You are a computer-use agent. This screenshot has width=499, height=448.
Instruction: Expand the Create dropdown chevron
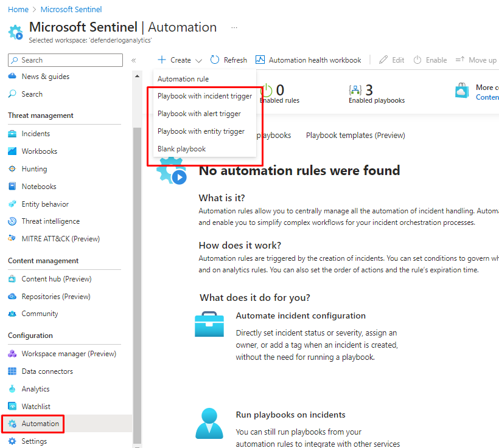pyautogui.click(x=199, y=60)
